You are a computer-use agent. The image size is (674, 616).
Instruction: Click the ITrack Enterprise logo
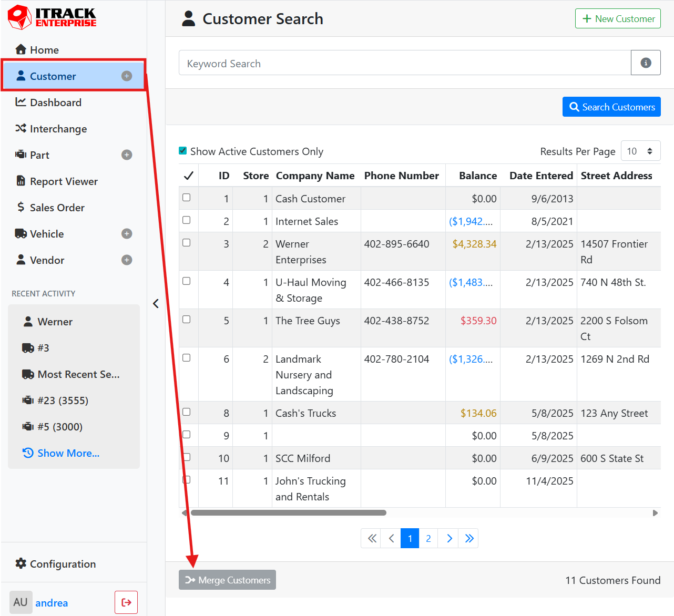(52, 17)
